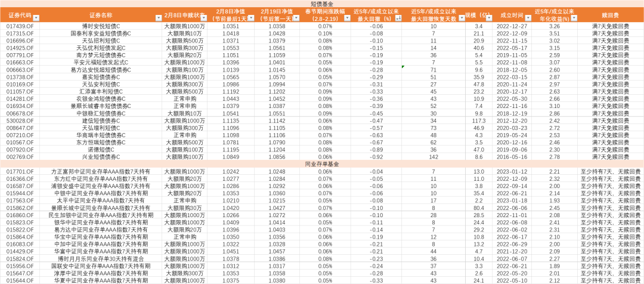Select max drawdown -0.92 cell
The image size is (644, 284).
point(376,156)
